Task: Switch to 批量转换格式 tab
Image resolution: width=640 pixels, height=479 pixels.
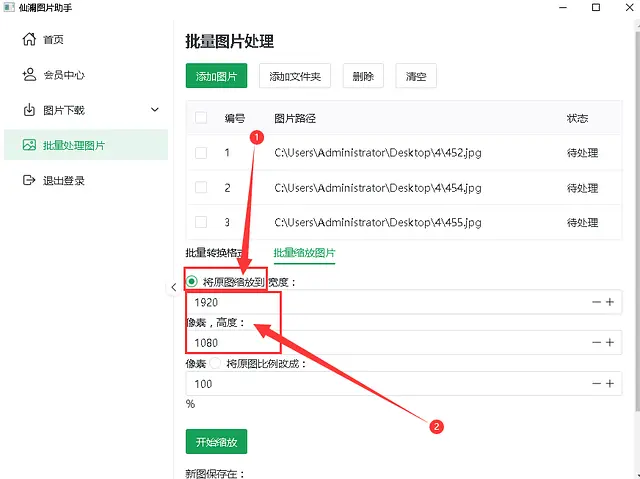Action: coord(215,253)
